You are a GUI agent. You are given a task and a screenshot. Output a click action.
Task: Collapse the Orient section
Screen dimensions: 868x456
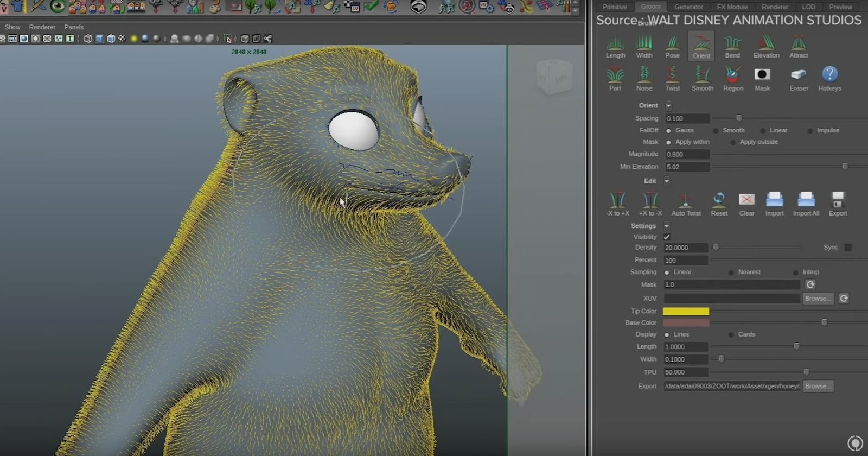[x=668, y=105]
